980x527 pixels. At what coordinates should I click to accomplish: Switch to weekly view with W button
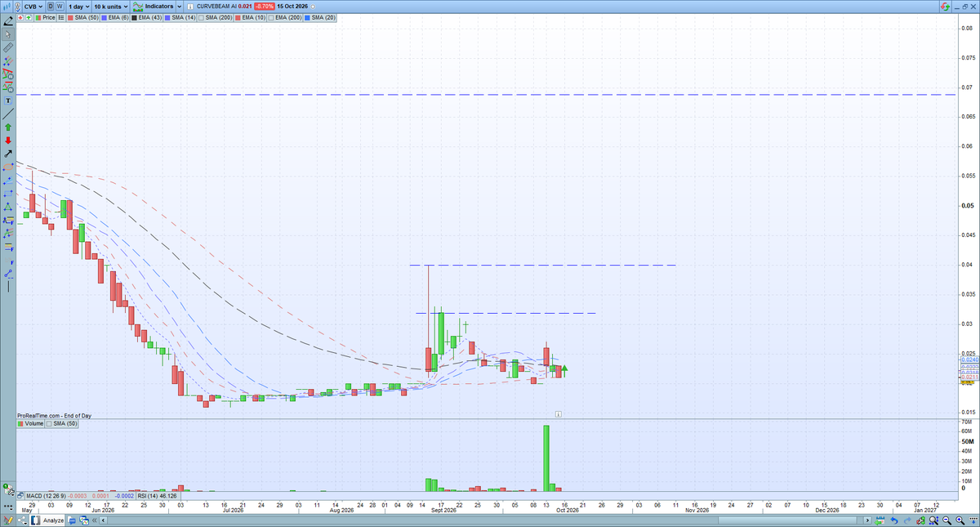tap(60, 7)
